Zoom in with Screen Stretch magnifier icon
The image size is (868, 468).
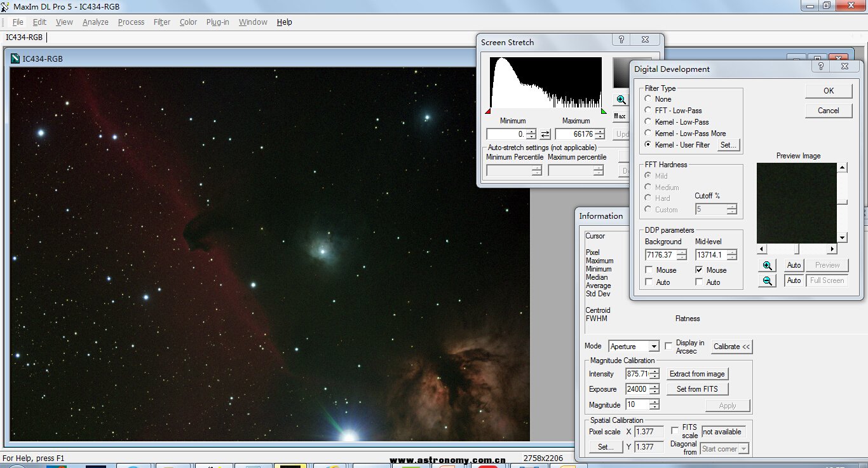click(x=621, y=100)
